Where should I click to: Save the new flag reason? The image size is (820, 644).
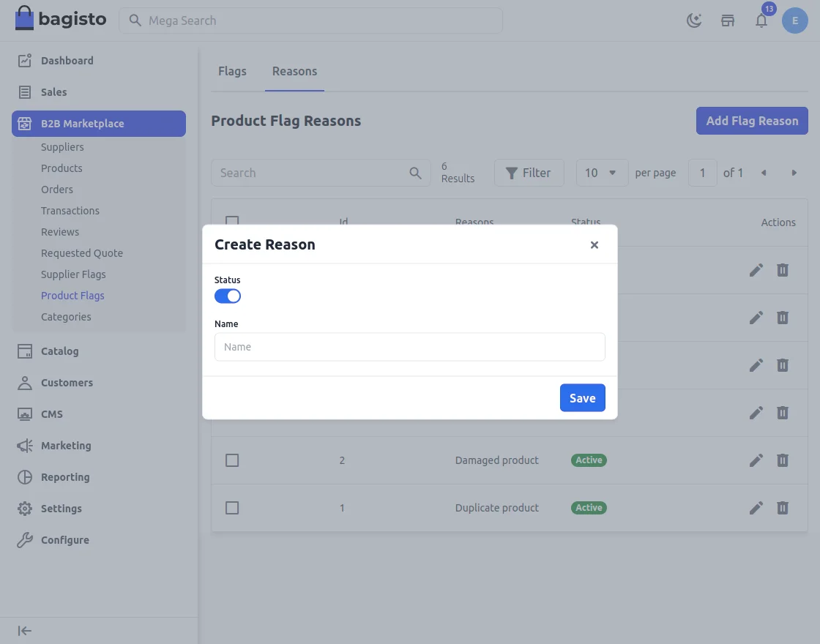pos(582,398)
